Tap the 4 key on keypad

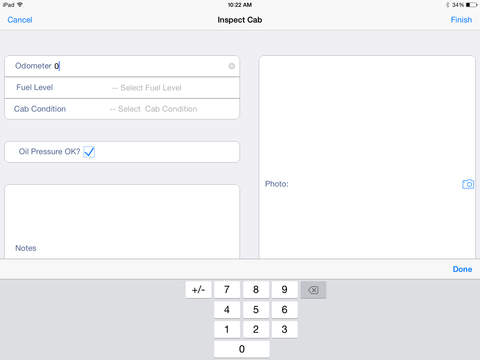point(227,310)
